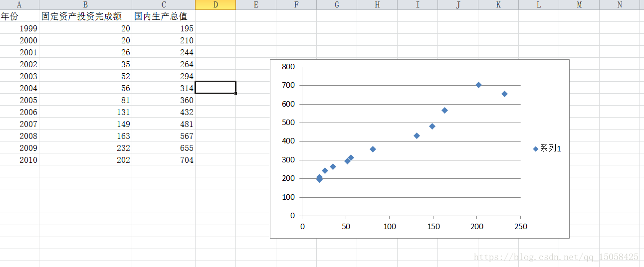Click investment value 35
The image size is (644, 267).
click(85, 64)
